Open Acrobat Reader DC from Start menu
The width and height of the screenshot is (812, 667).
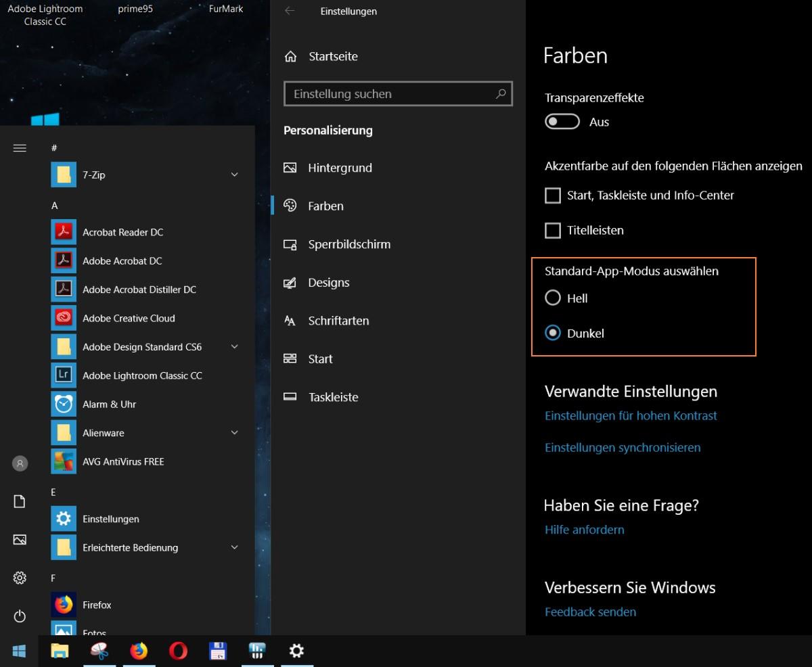pyautogui.click(x=122, y=232)
